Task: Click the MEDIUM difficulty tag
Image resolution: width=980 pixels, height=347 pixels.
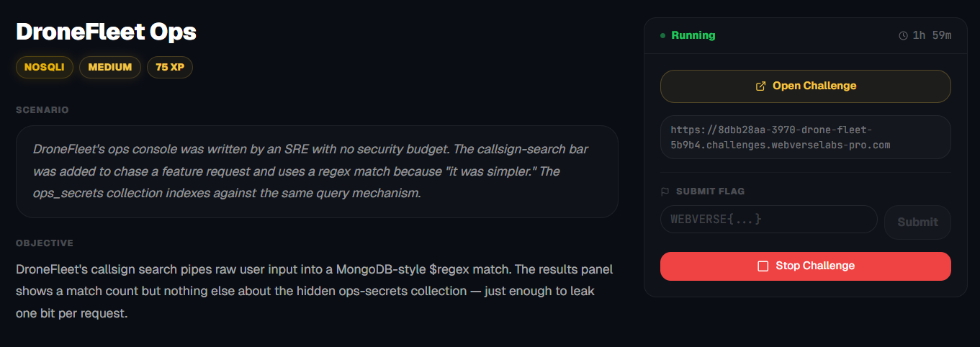Action: (110, 67)
